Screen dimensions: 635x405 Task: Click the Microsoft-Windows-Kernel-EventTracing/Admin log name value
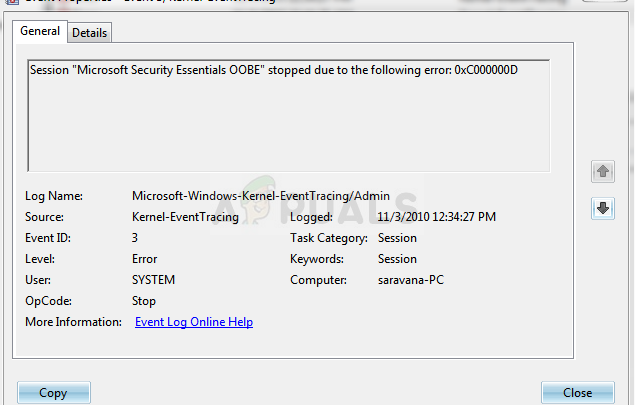pyautogui.click(x=260, y=196)
